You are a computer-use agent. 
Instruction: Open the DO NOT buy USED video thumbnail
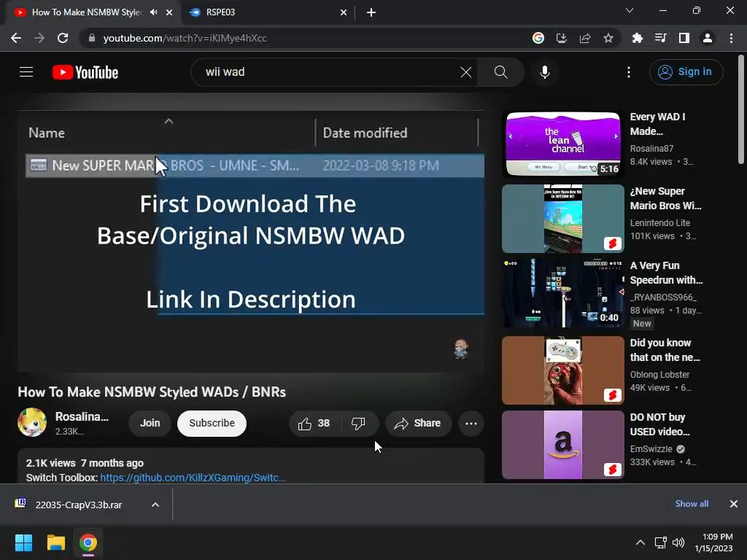coord(563,445)
